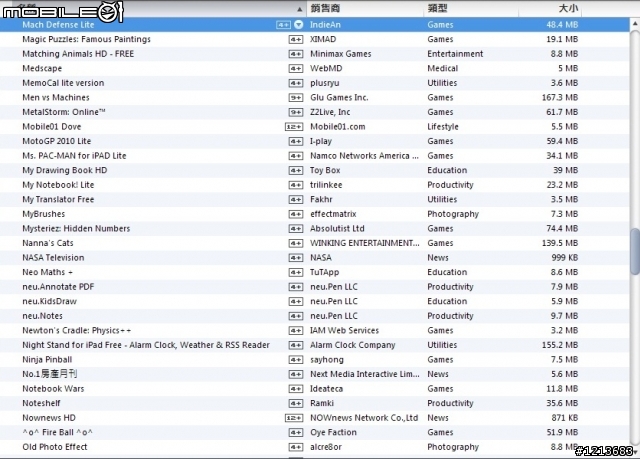Select Ms. PAC-MAN for iPAD Lite
The width and height of the screenshot is (640, 459).
point(74,155)
